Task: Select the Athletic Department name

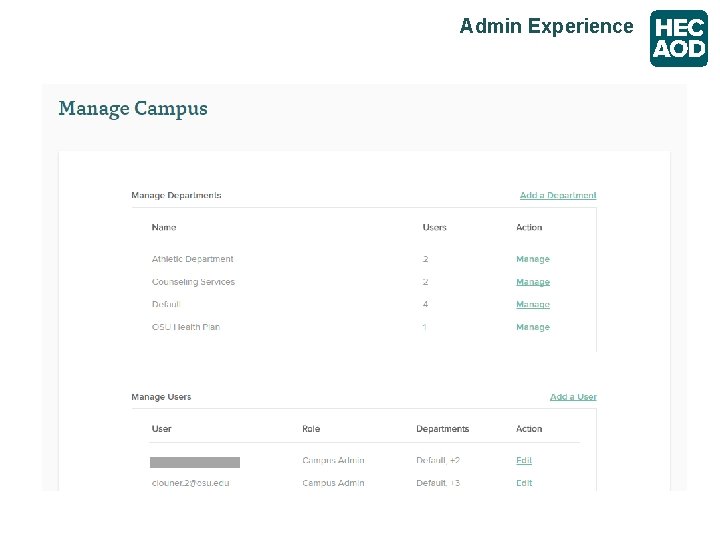Action: pyautogui.click(x=192, y=259)
